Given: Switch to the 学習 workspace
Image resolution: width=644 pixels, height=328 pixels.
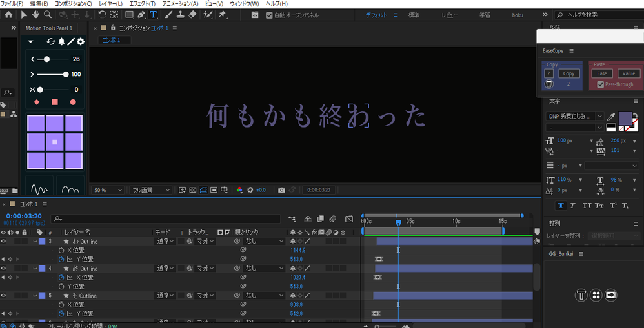Looking at the screenshot, I should 485,15.
